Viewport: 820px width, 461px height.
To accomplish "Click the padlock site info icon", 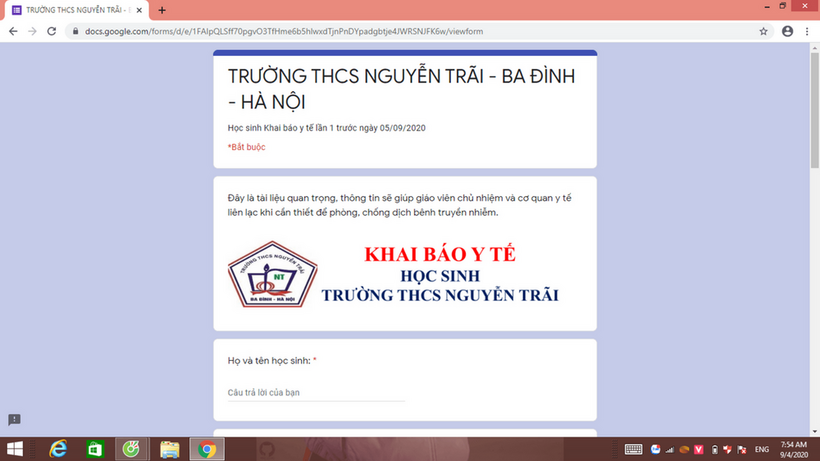I will [75, 31].
